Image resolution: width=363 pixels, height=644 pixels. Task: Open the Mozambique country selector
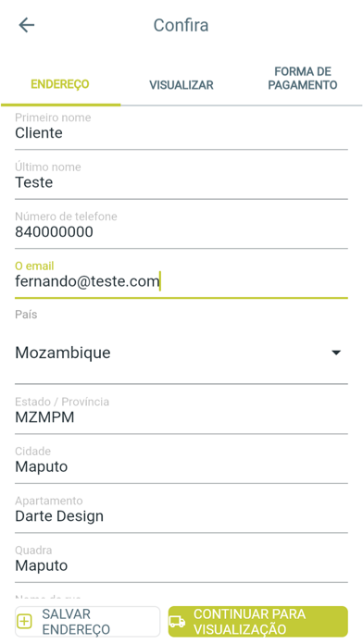click(181, 353)
